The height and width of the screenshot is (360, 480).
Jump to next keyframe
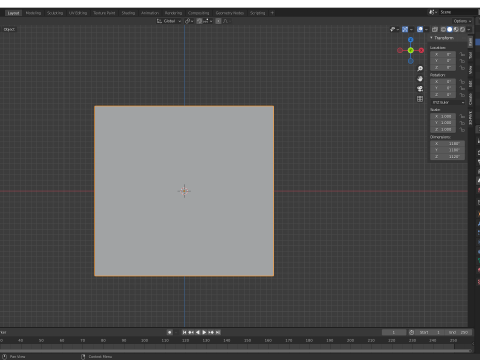[x=211, y=332]
